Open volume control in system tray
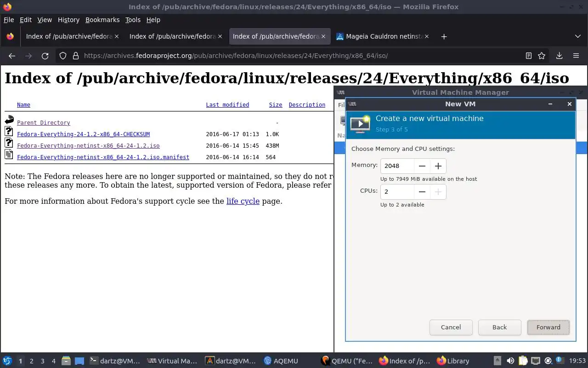588x368 pixels. [510, 361]
